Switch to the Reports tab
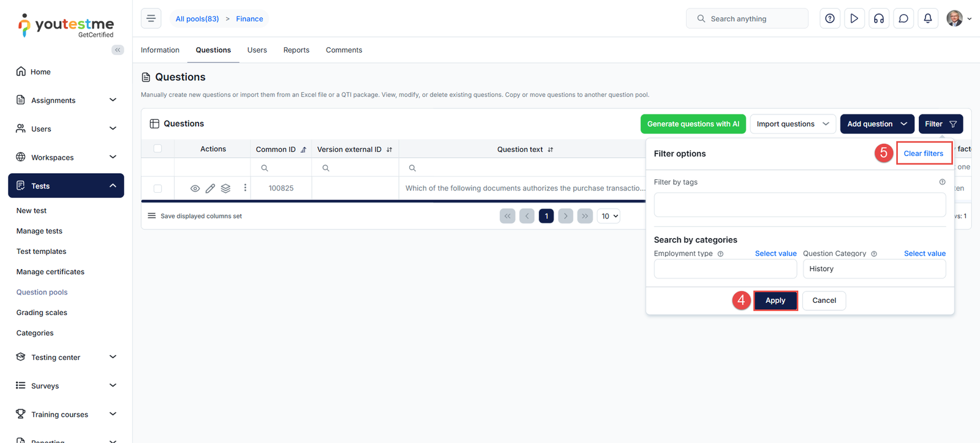The image size is (980, 443). [296, 50]
